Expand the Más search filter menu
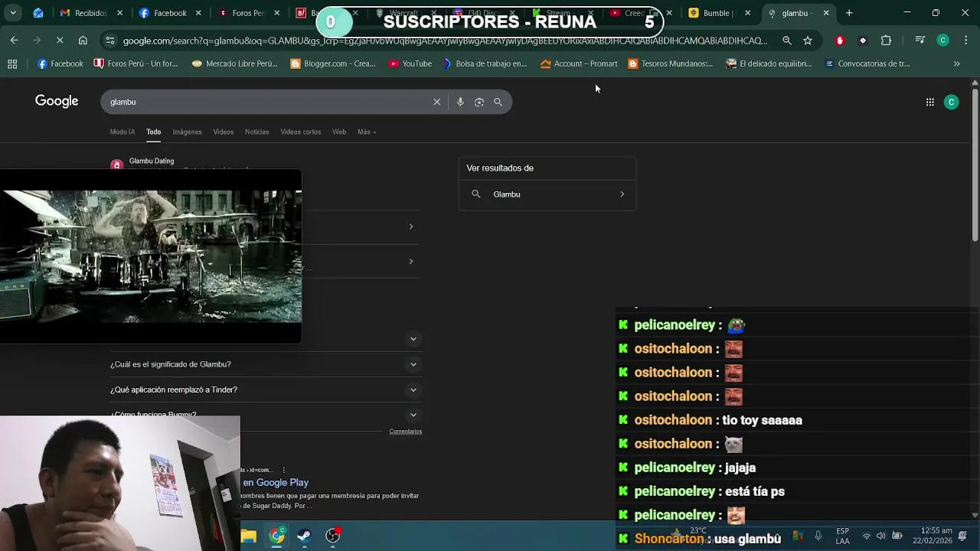 (x=367, y=132)
